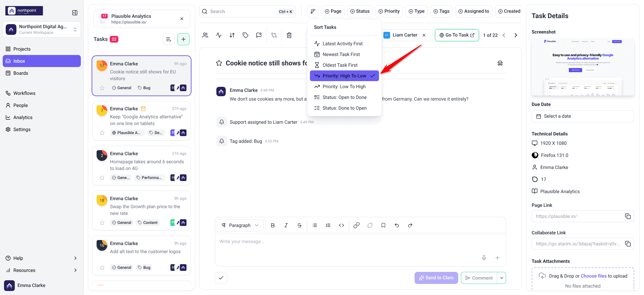Image resolution: width=644 pixels, height=295 pixels.
Task: Expand the Comment button dropdown arrow
Action: pos(501,278)
